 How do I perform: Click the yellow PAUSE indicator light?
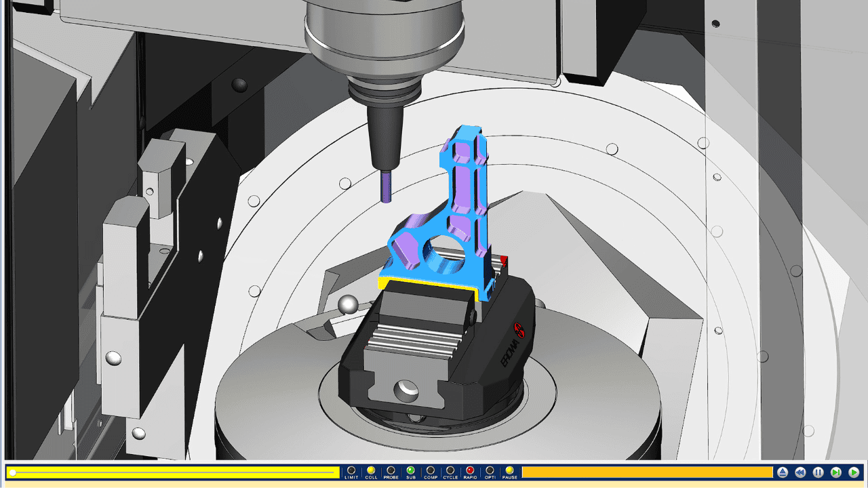[510, 470]
